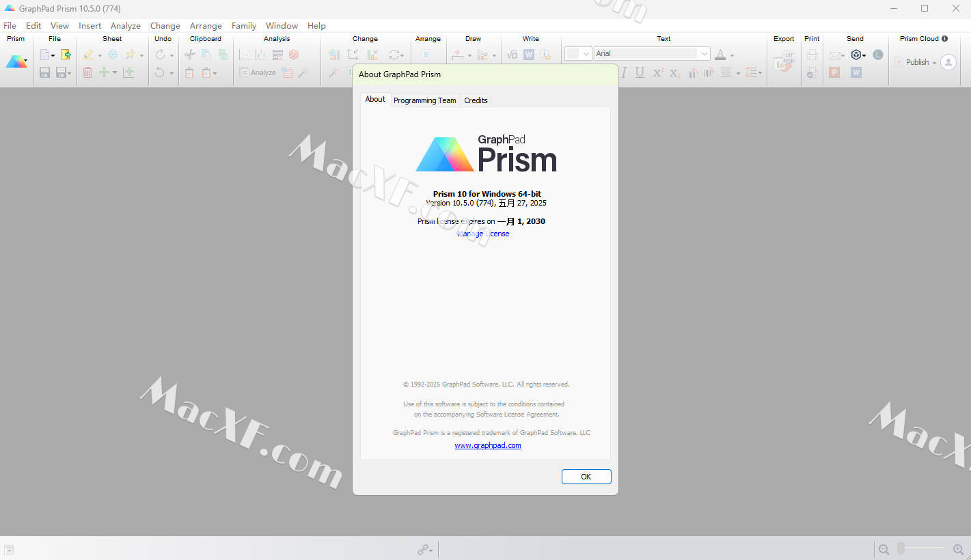Click the Undo counter-clockwise arrow icon
Viewport: 971px width, 560px height.
(159, 72)
